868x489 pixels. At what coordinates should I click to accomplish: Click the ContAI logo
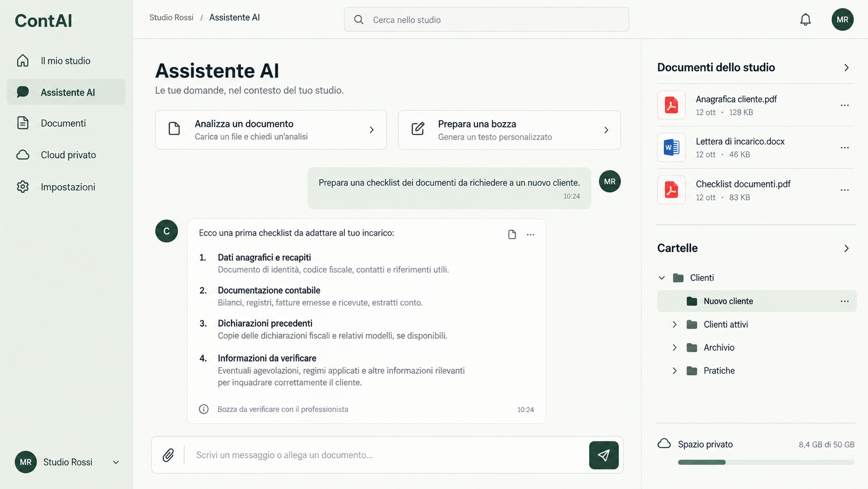point(44,21)
